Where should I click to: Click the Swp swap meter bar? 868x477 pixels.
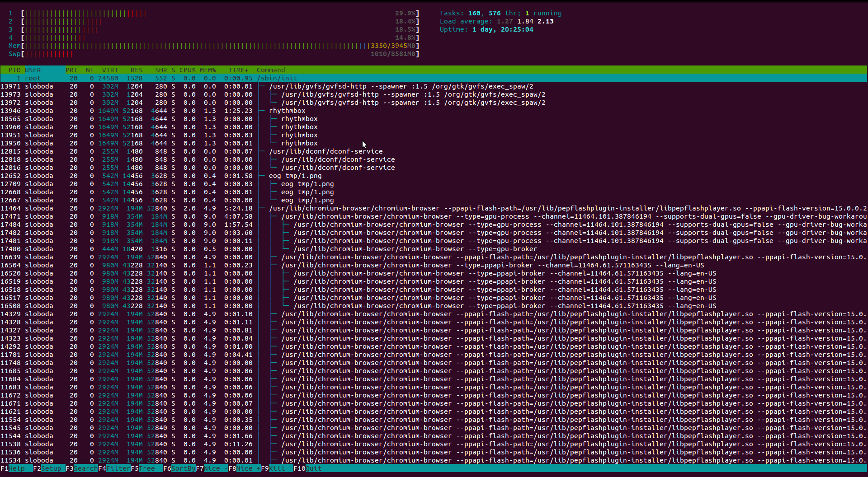[220, 54]
